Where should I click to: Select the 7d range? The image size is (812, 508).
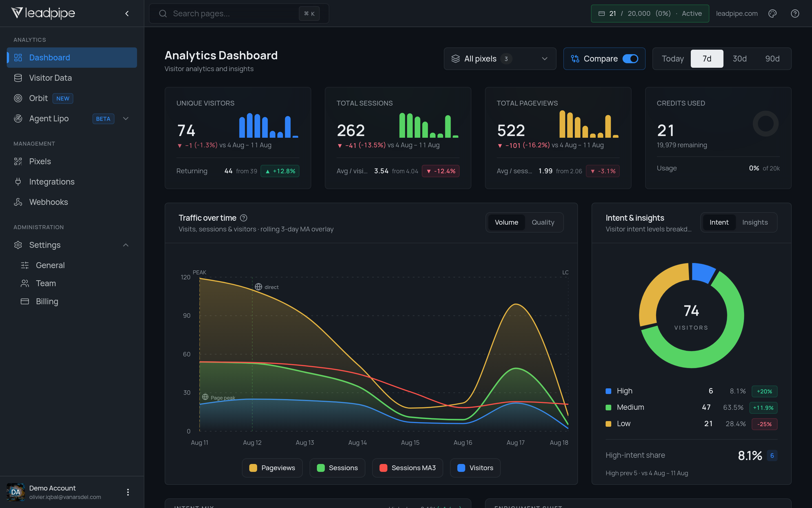pyautogui.click(x=707, y=59)
